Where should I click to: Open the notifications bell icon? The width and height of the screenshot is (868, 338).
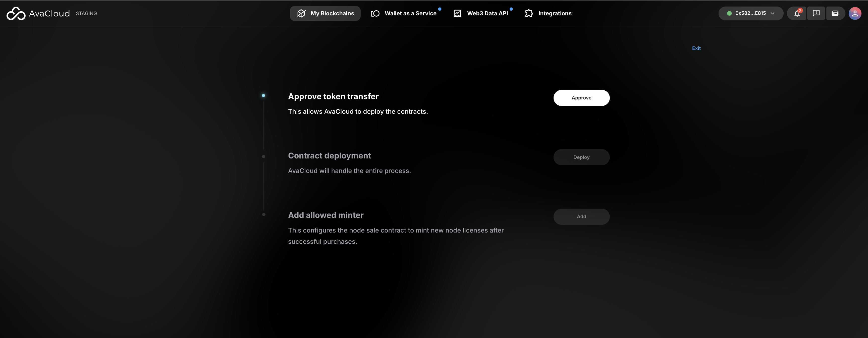pos(797,14)
